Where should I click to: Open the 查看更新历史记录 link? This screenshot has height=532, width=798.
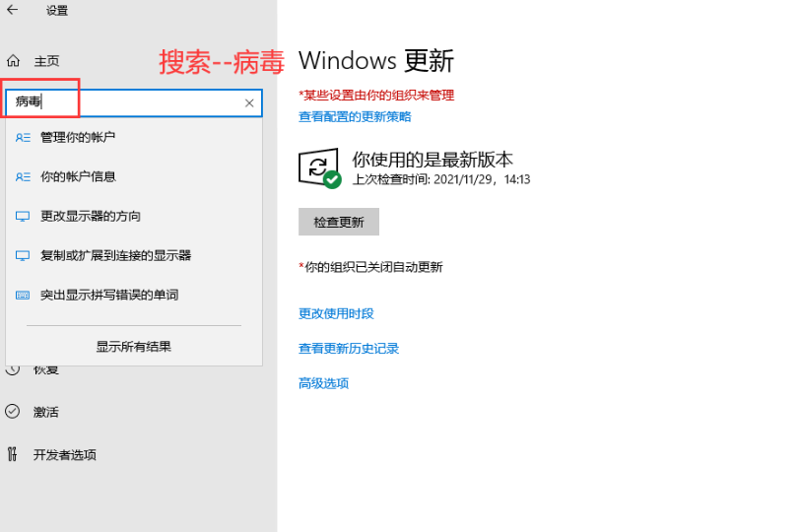click(349, 349)
